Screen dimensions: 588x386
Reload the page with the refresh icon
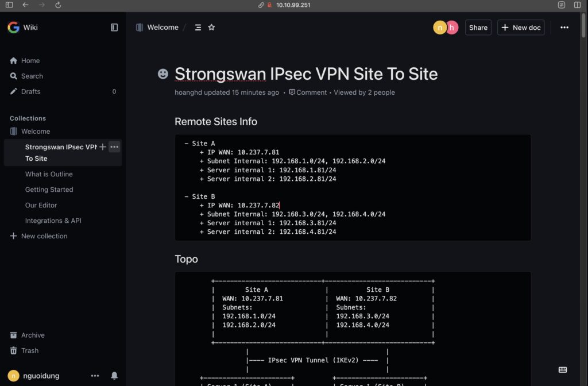click(58, 5)
